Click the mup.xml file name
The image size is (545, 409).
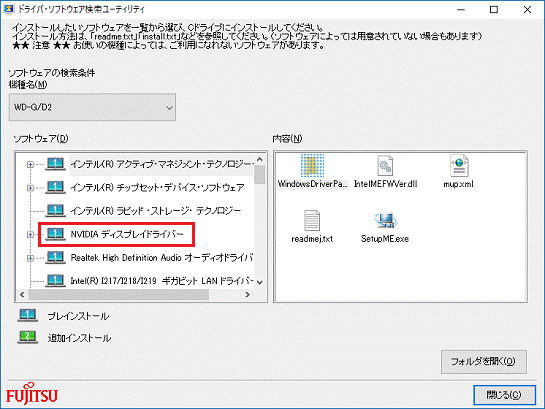pyautogui.click(x=458, y=184)
